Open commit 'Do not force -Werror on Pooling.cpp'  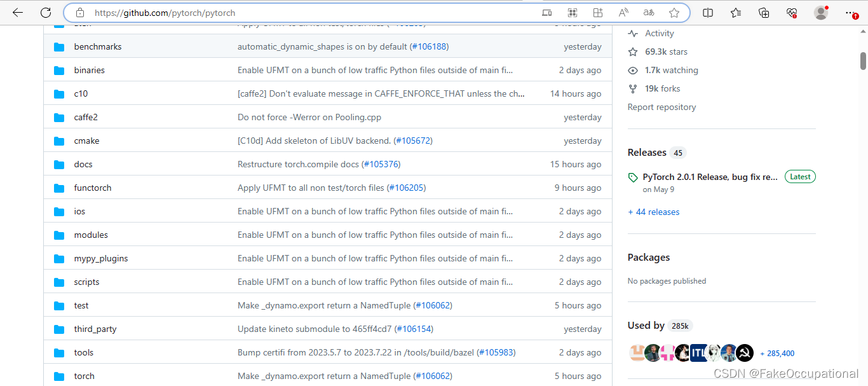(x=309, y=117)
